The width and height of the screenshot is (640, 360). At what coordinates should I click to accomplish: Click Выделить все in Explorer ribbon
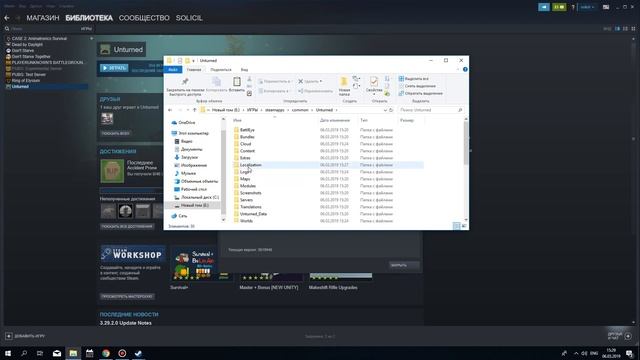pyautogui.click(x=414, y=78)
